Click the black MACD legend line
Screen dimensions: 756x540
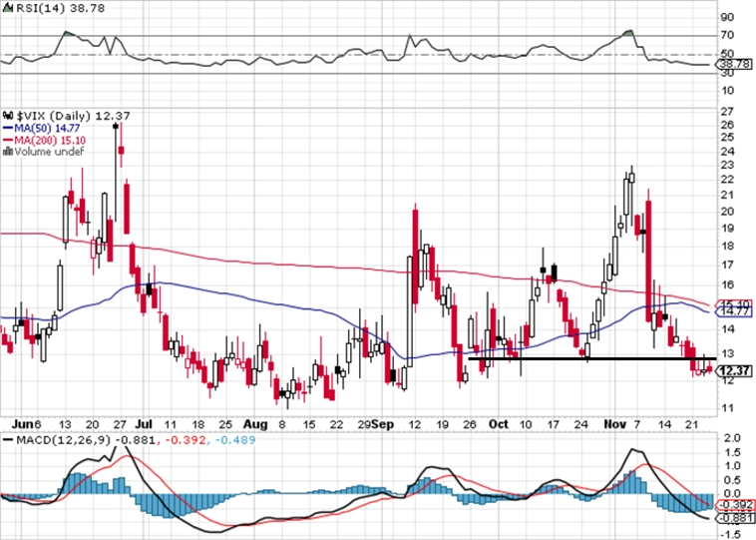coord(8,440)
